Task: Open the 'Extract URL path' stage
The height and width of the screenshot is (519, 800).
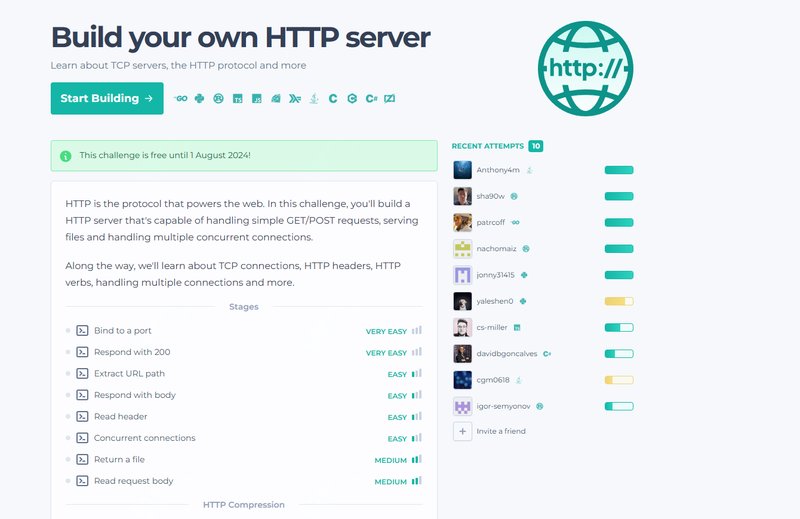Action: click(x=129, y=374)
